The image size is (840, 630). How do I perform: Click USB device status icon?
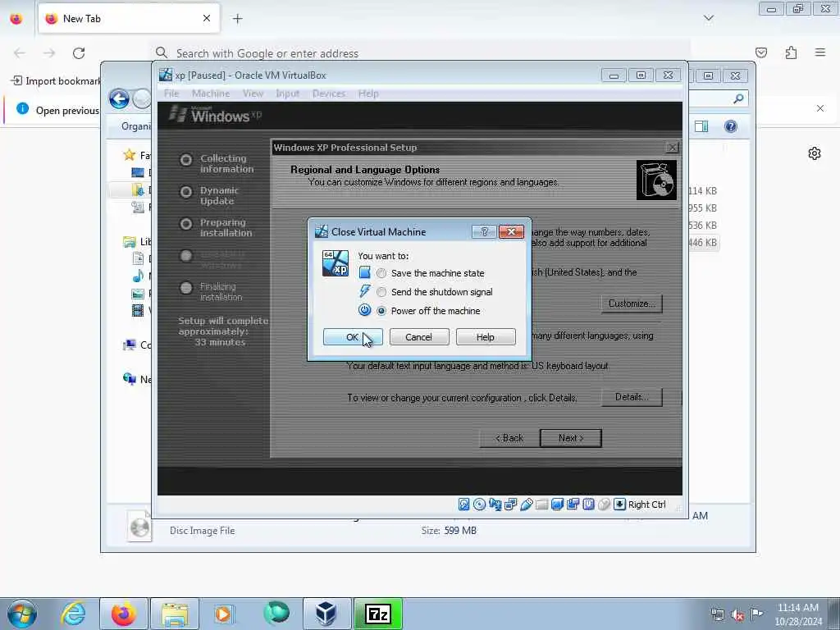click(x=526, y=504)
